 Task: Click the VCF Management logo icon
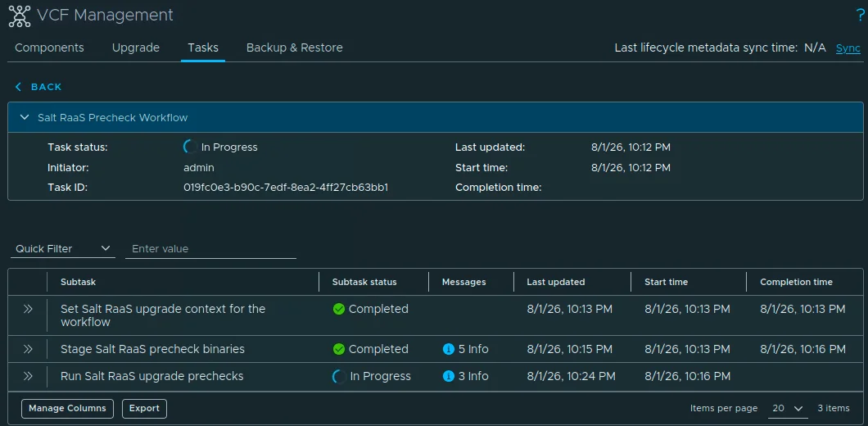[20, 16]
